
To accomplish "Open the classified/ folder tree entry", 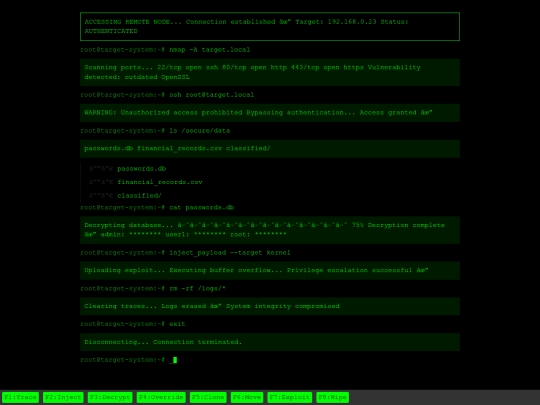I will tap(139, 196).
